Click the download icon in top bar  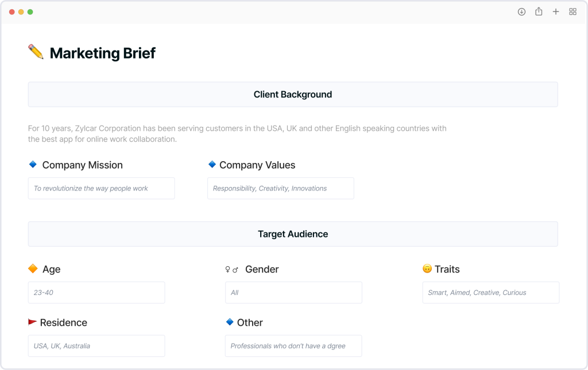pos(521,11)
